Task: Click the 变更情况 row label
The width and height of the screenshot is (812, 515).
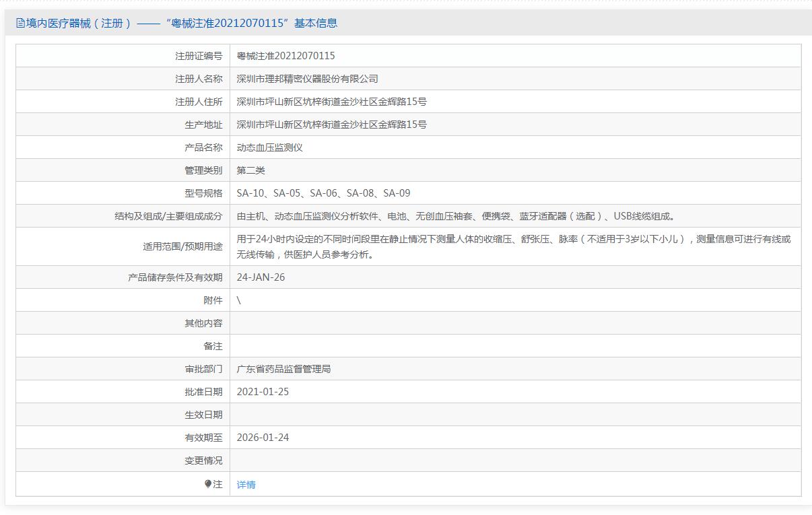Action: point(203,460)
